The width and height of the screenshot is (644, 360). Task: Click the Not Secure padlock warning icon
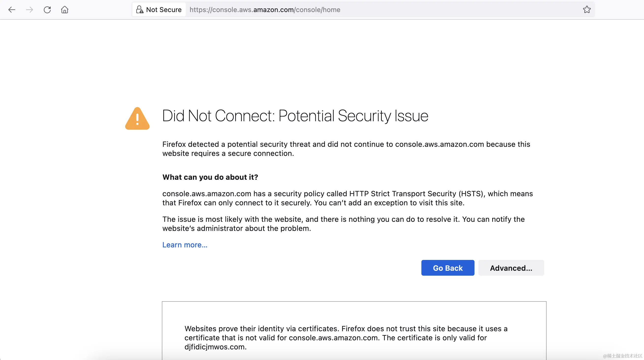(x=139, y=10)
